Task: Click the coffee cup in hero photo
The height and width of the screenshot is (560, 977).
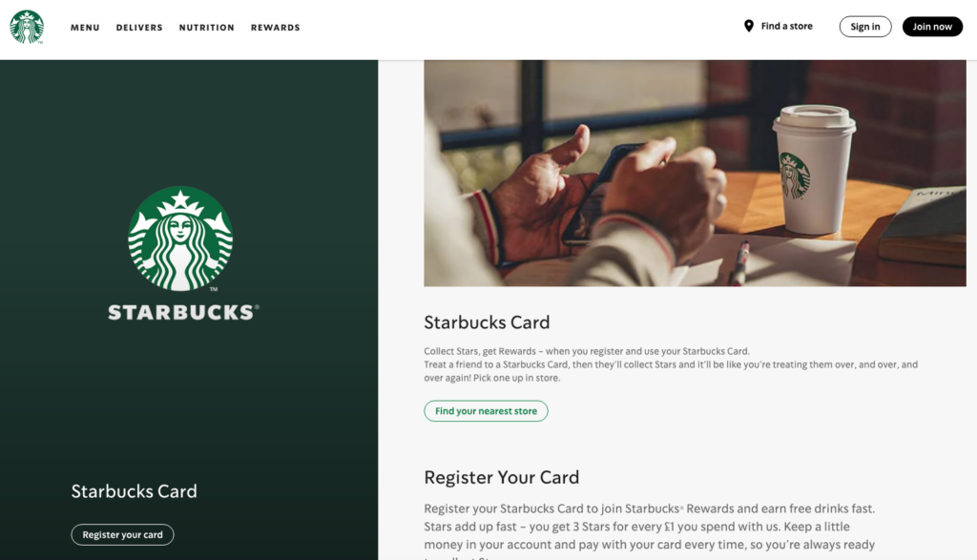Action: (x=814, y=170)
